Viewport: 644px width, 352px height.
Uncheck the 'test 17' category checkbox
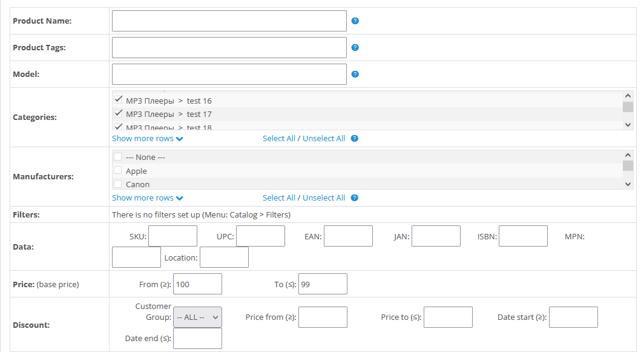[118, 113]
